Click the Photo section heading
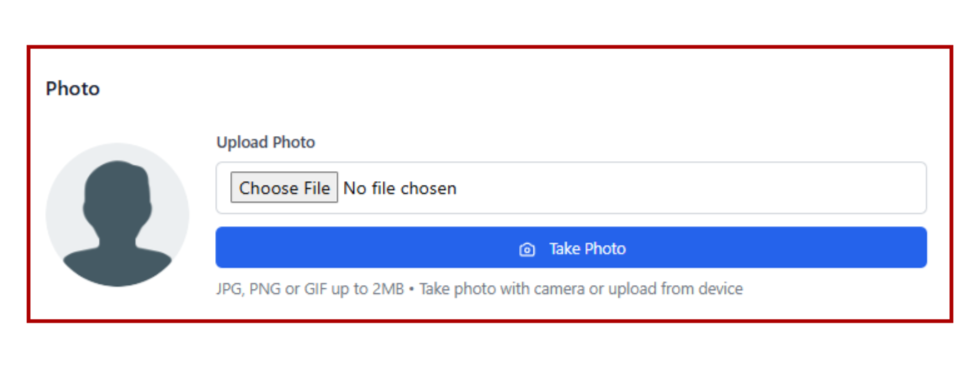 [x=72, y=88]
